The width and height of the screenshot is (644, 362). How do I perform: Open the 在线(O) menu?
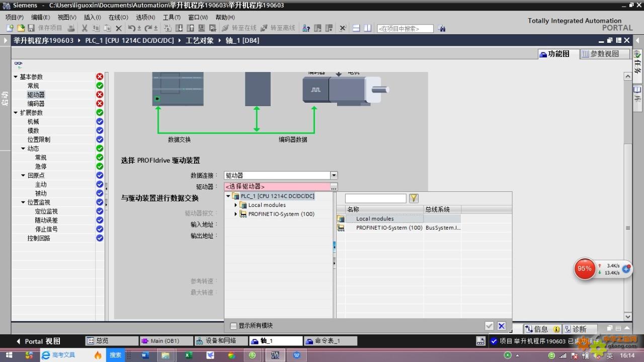tap(118, 17)
